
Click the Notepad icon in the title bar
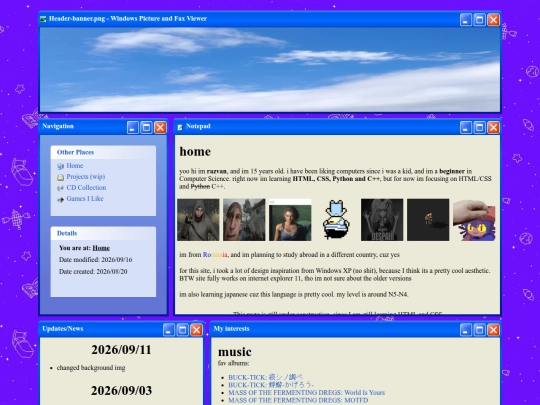pos(180,127)
